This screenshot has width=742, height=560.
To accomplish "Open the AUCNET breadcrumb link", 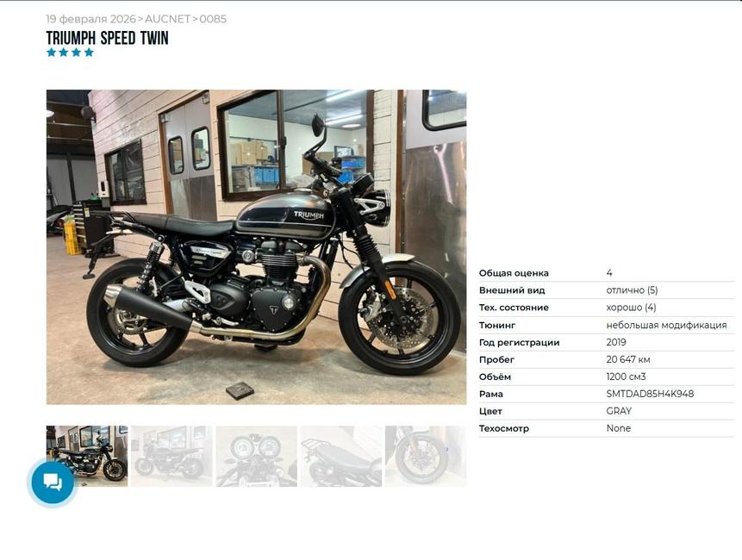I will [x=167, y=19].
